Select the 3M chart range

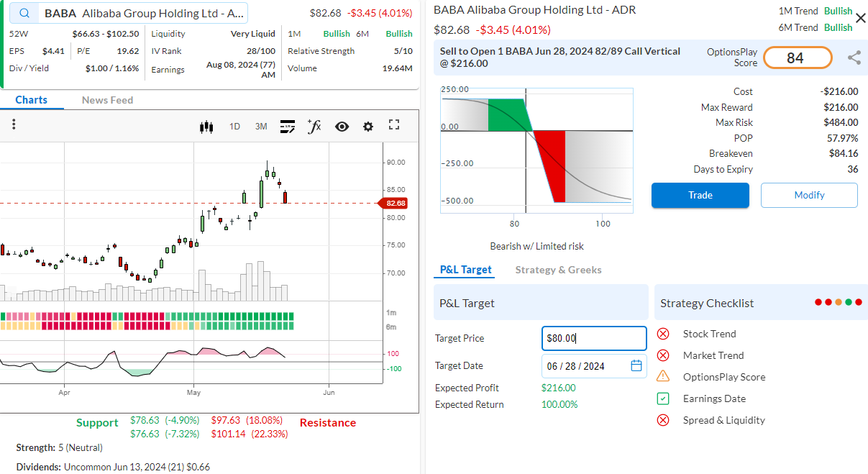tap(261, 127)
